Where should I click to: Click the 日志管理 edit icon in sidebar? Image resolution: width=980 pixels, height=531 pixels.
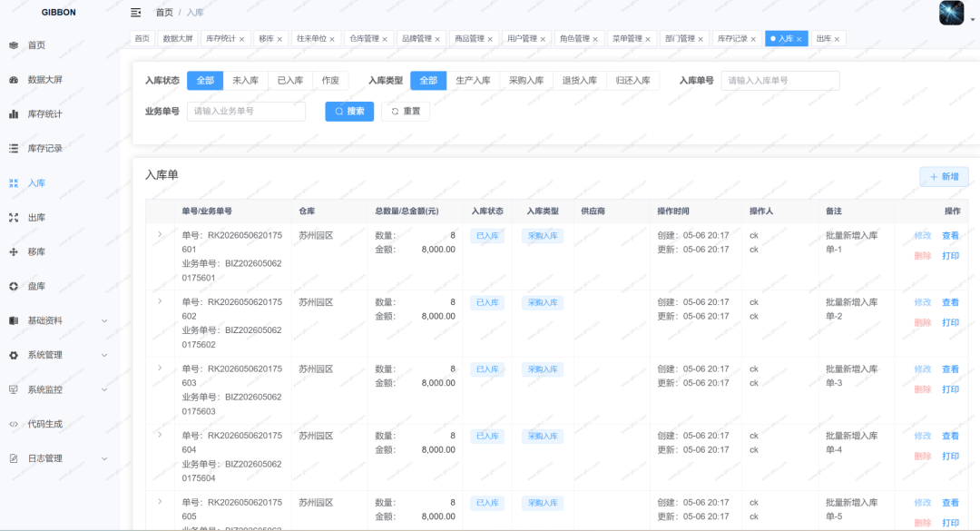(14, 457)
